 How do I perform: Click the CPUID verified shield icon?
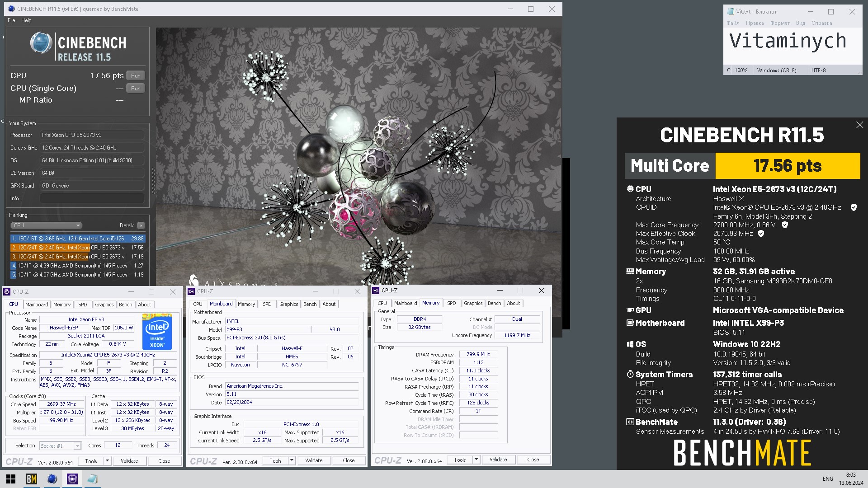coord(854,207)
